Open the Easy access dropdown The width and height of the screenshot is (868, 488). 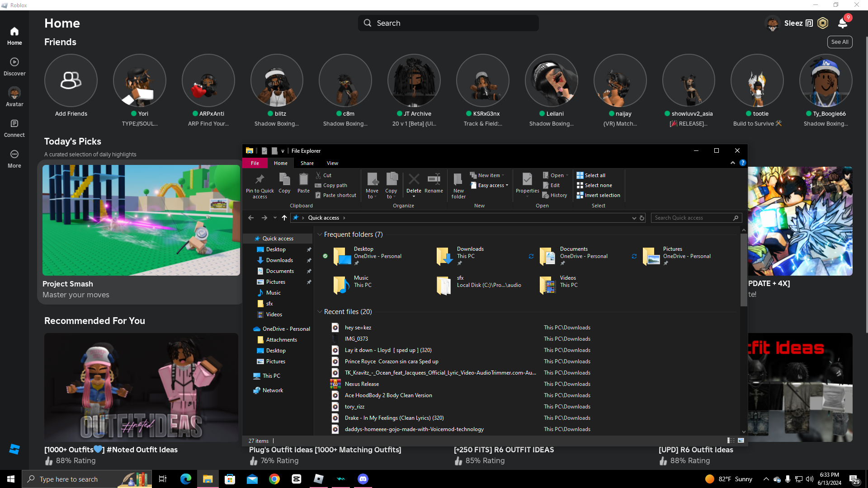[493, 185]
